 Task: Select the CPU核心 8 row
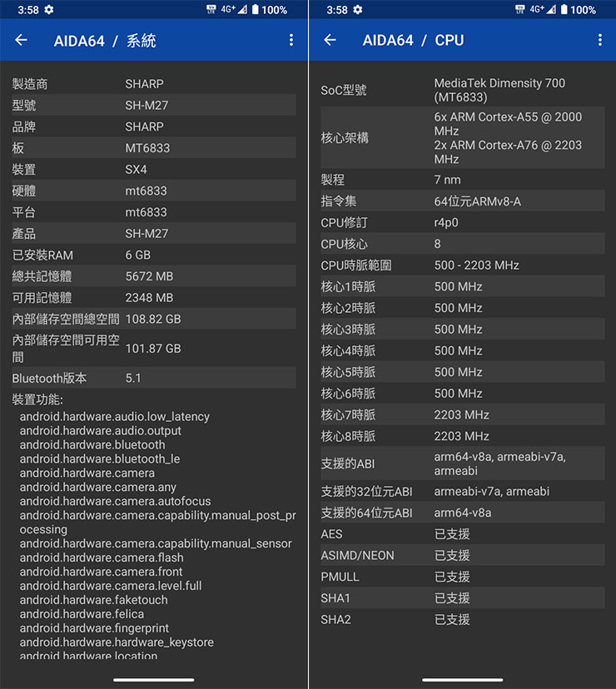462,244
